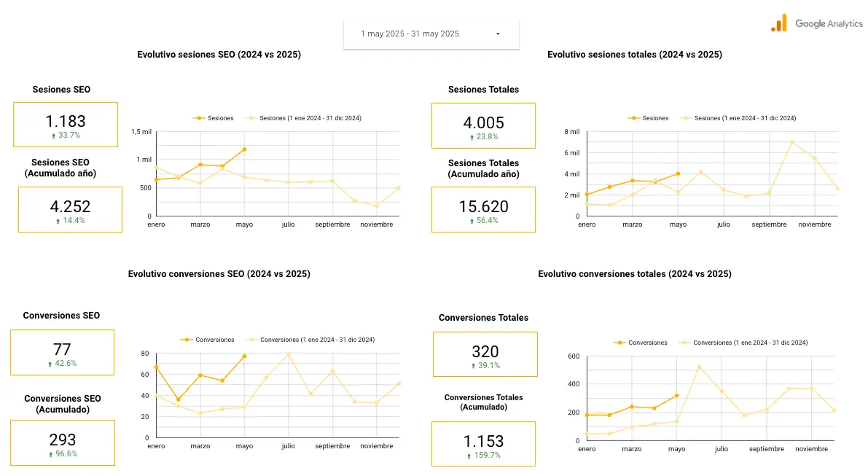This screenshot has width=868, height=476.
Task: Select the Sesiones Totales 4.005 scorecard
Action: (x=483, y=125)
